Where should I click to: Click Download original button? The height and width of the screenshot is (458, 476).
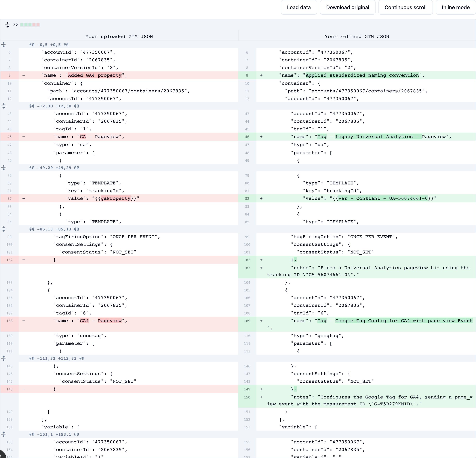[348, 7]
